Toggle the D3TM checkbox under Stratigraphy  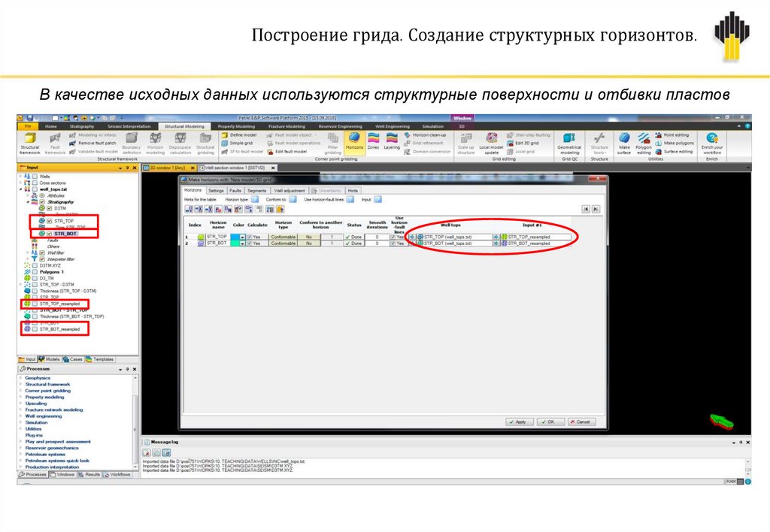coord(49,208)
